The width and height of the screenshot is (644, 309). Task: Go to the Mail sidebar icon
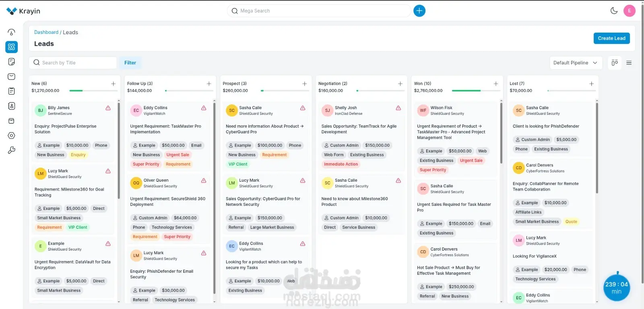click(x=12, y=77)
